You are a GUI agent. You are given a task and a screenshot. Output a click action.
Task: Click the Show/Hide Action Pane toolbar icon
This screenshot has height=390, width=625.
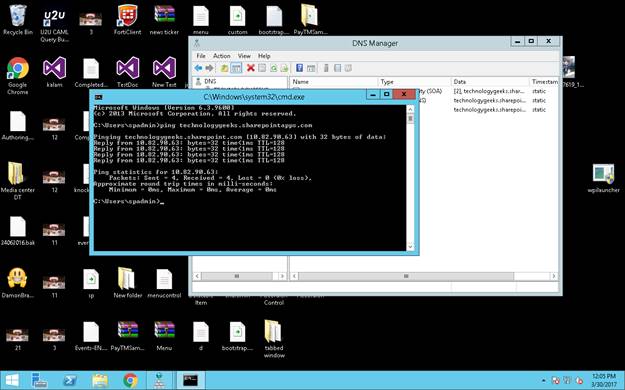pyautogui.click(x=311, y=68)
